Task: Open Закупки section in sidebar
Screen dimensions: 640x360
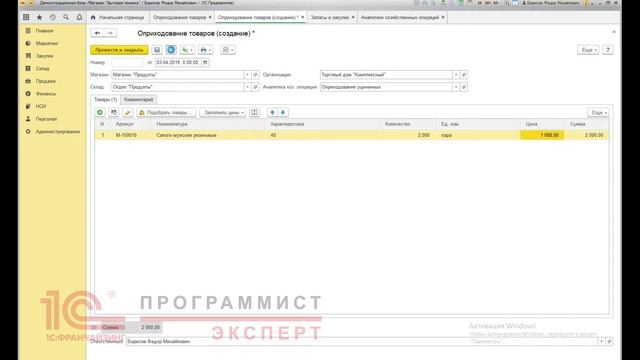Action: click(x=44, y=56)
